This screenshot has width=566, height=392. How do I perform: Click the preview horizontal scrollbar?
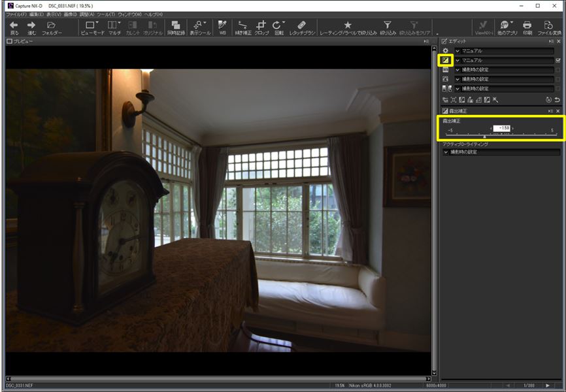[218, 379]
